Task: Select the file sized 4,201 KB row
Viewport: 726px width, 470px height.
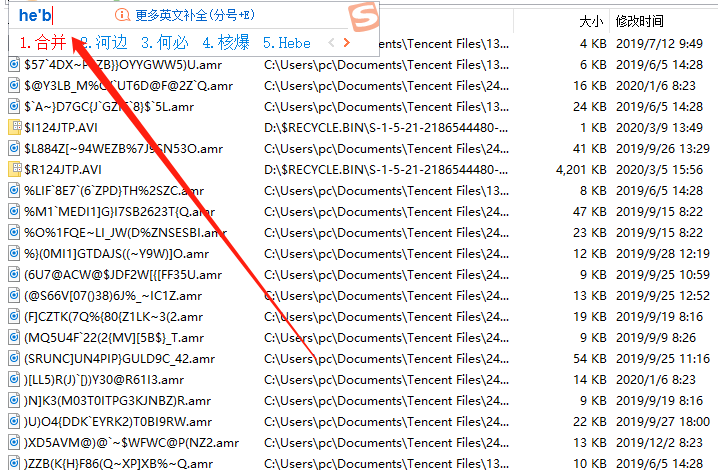Action: (359, 169)
